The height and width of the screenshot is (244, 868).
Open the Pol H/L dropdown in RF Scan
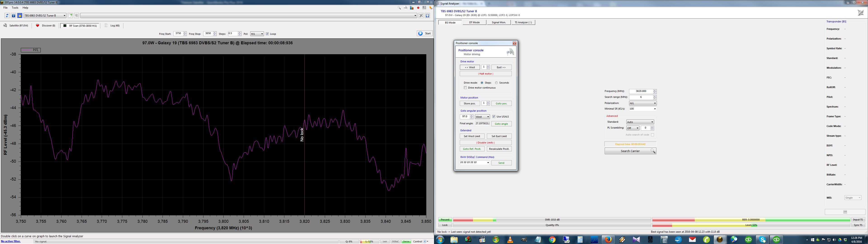coord(257,34)
